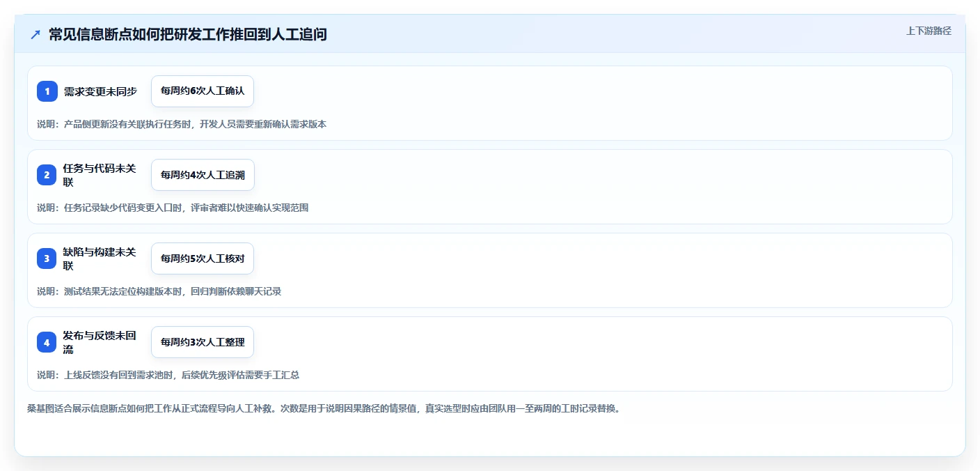Select the 发布与反馈未回流 label
Image resolution: width=980 pixels, height=471 pixels.
click(100, 342)
